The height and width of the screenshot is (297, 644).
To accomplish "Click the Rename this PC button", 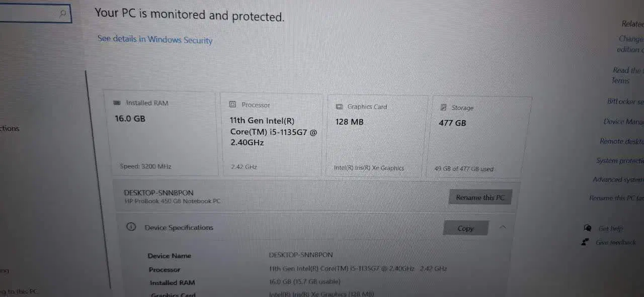I will (x=480, y=197).
